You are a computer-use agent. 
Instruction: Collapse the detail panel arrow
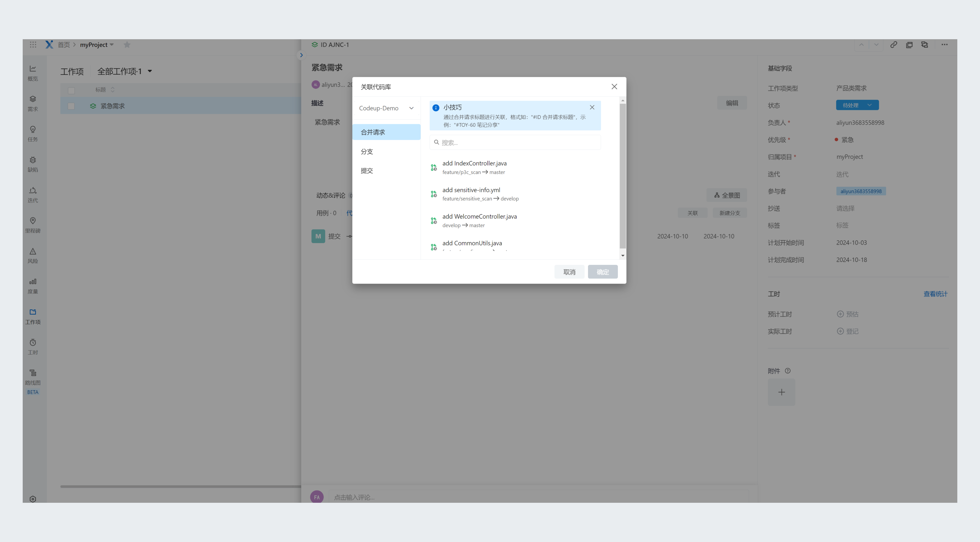coord(301,55)
